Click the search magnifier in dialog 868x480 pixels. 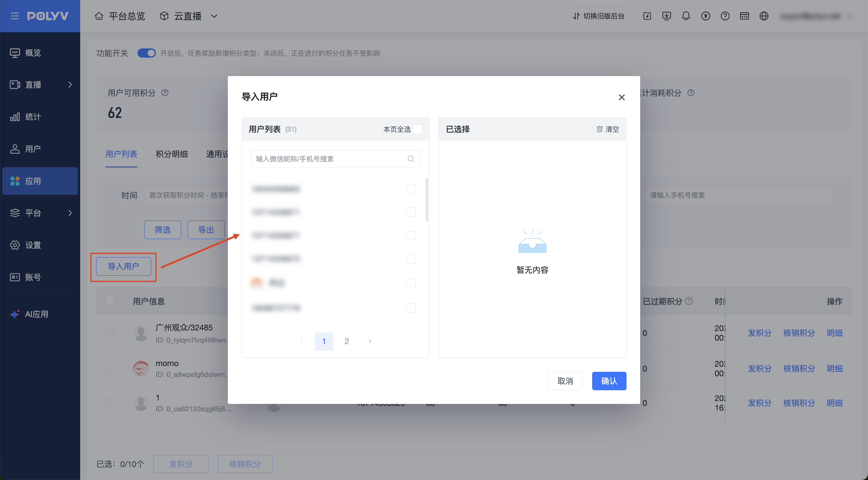411,159
